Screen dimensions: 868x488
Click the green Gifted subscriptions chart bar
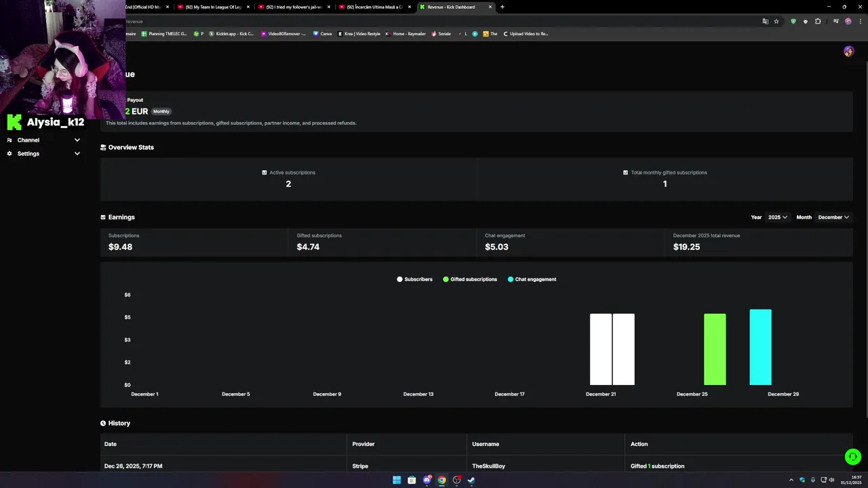[715, 349]
